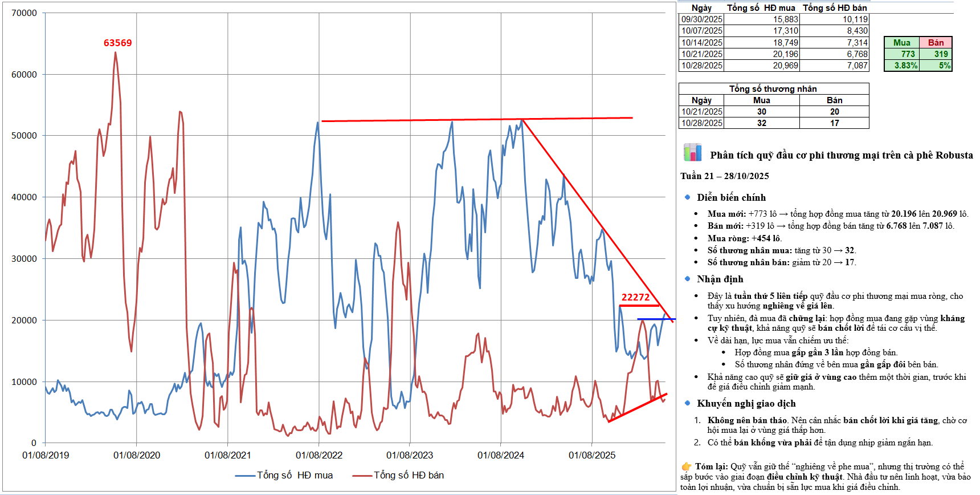
Task: Select the red 63569 peak data label
Action: [x=117, y=43]
